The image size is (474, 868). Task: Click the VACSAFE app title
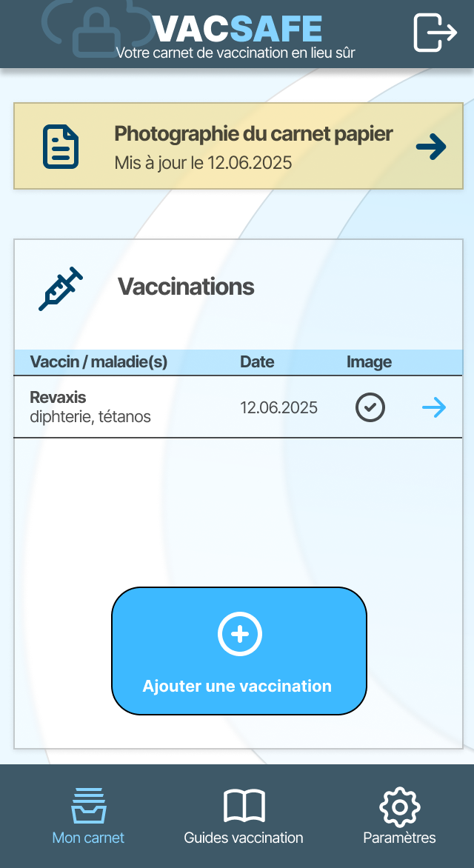(238, 30)
